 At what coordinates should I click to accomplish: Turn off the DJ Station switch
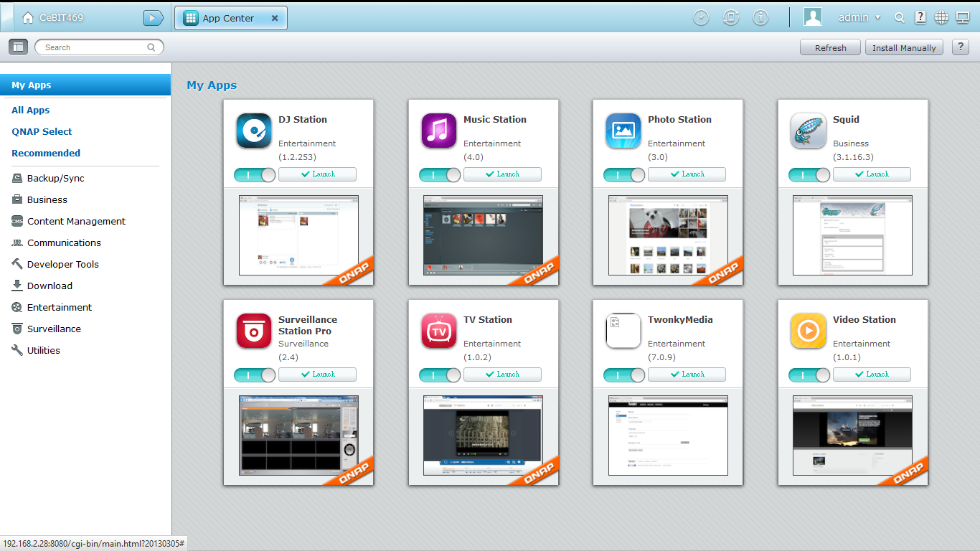(255, 174)
